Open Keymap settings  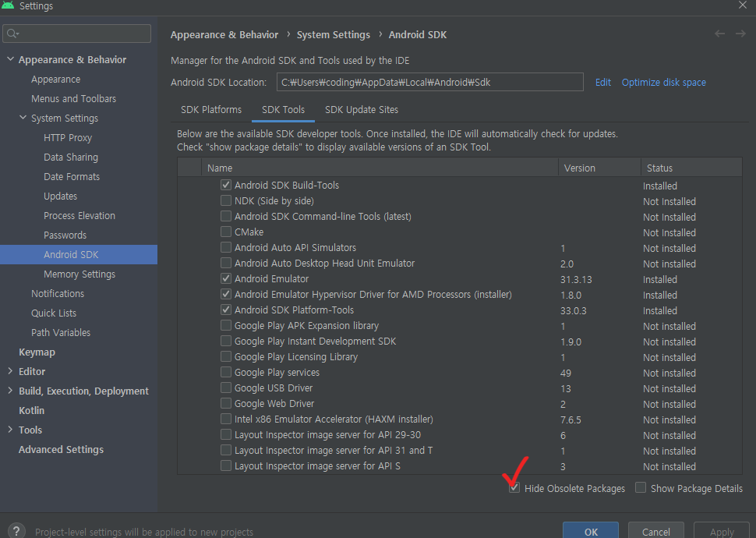tap(37, 352)
